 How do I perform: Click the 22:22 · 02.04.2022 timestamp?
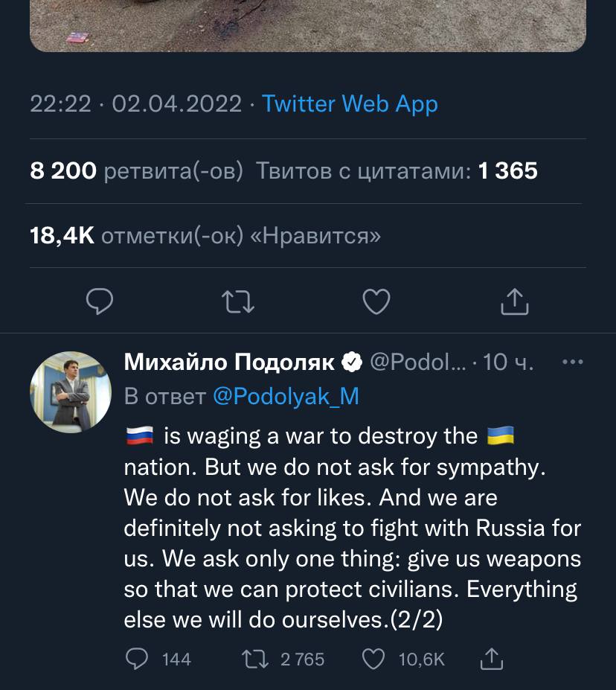tap(136, 103)
